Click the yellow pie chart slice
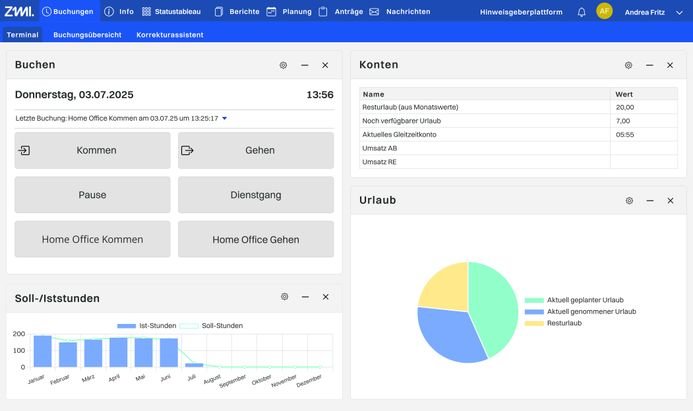This screenshot has width=693, height=411. pyautogui.click(x=449, y=289)
